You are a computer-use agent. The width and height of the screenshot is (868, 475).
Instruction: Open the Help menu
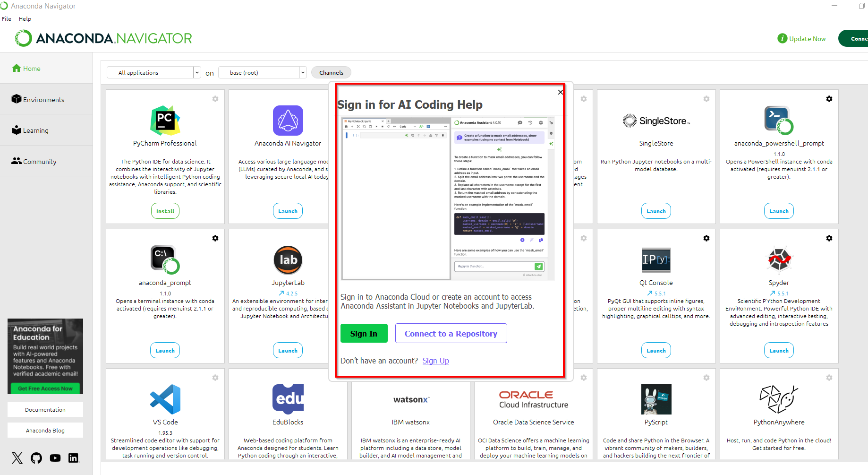click(25, 19)
